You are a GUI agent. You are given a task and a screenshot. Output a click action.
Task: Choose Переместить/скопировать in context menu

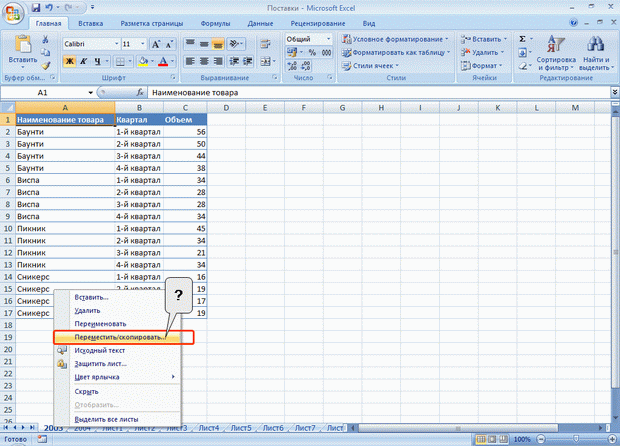(117, 337)
